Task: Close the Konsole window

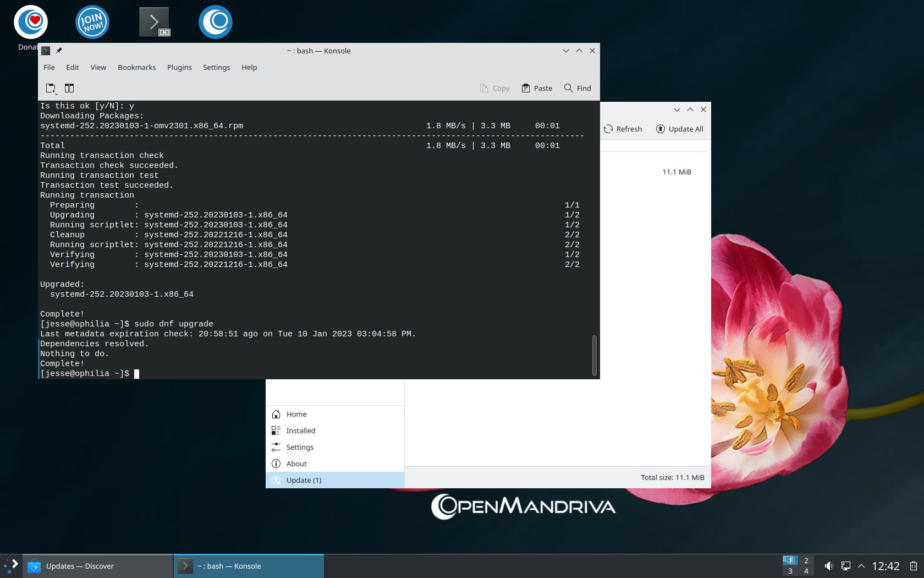Action: (x=592, y=51)
